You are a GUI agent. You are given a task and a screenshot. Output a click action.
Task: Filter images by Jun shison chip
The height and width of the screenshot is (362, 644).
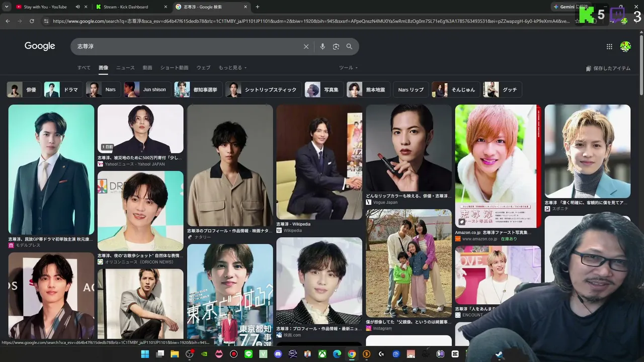[x=147, y=89]
